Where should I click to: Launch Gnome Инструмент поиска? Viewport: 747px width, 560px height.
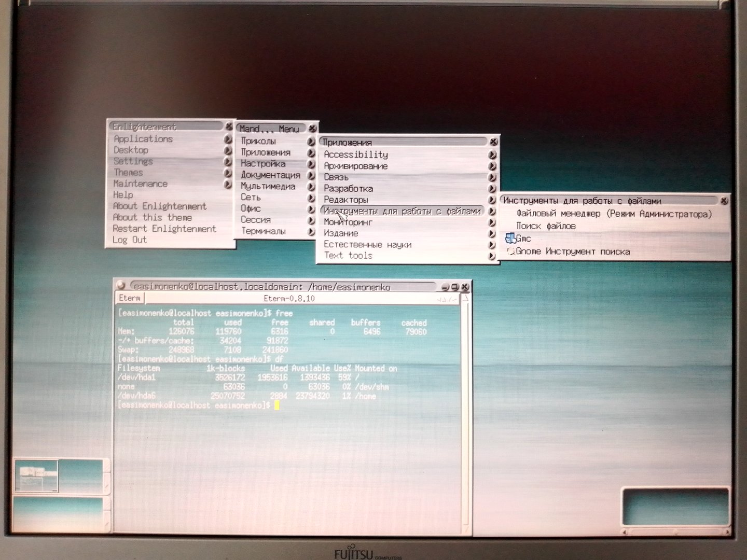(x=573, y=251)
